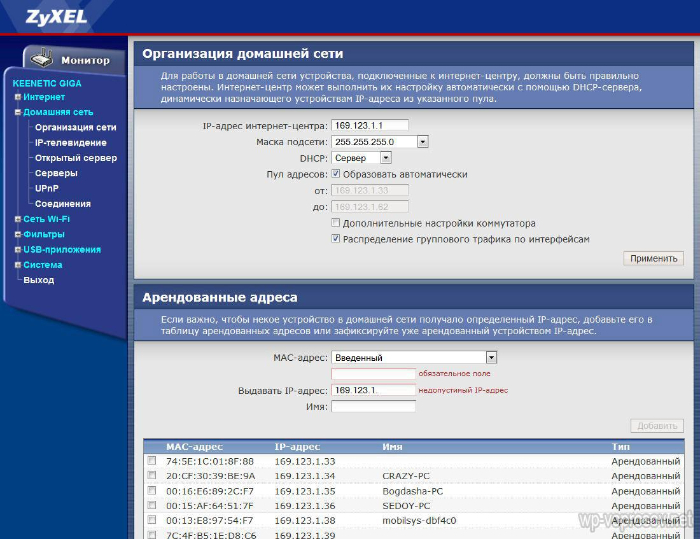Click KEENETIC GIGA heading link

coord(47,83)
